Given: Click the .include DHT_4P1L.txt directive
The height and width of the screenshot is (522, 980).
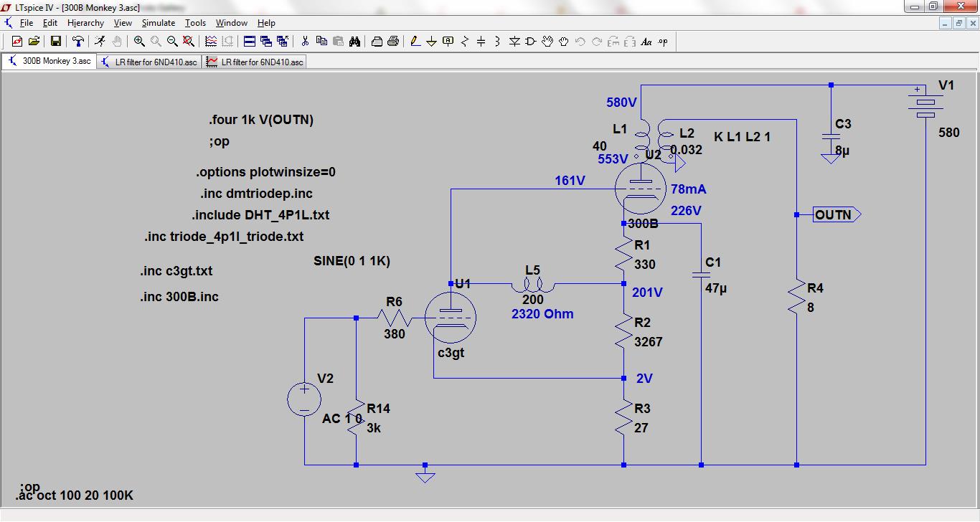Looking at the screenshot, I should pos(260,214).
